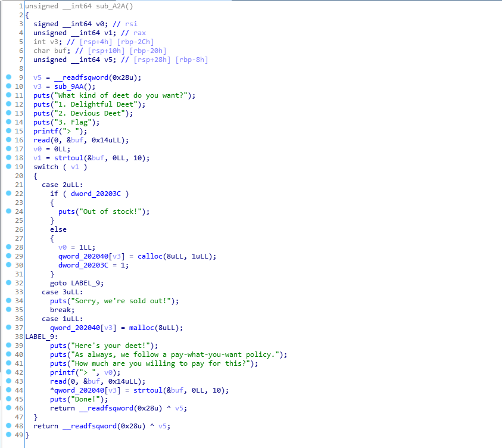Select qword_202040 on line 29
The width and height of the screenshot is (502, 448).
coord(83,256)
